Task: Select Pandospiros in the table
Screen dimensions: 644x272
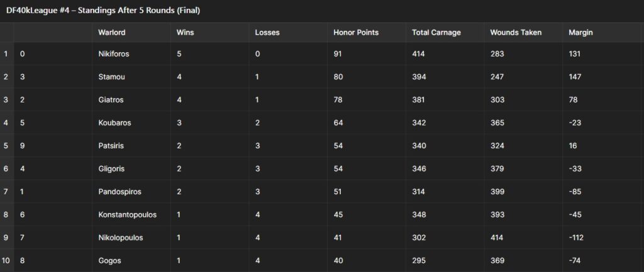Action: [119, 192]
